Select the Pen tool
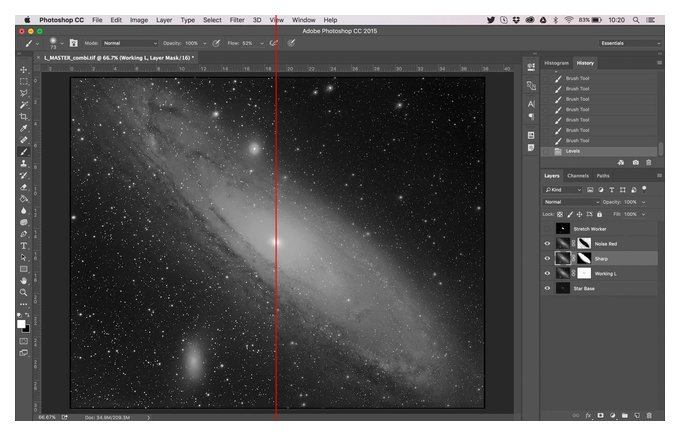This screenshot has height=436, width=680. (x=23, y=234)
